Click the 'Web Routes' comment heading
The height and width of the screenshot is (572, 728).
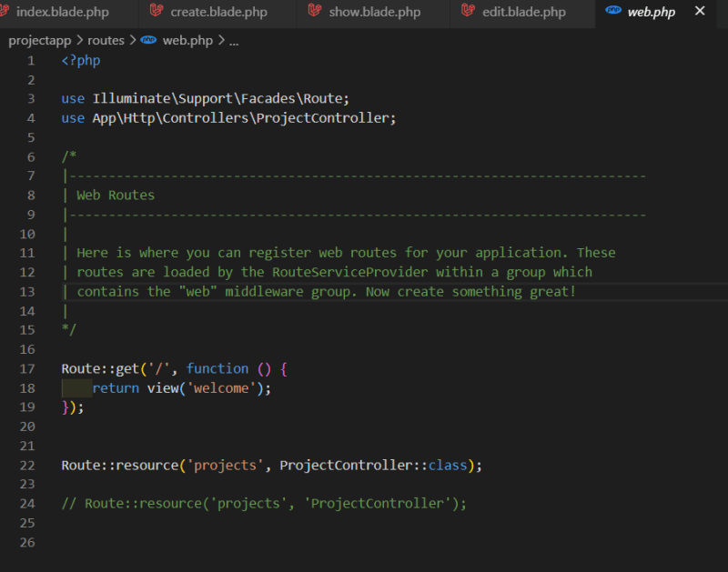pyautogui.click(x=116, y=196)
